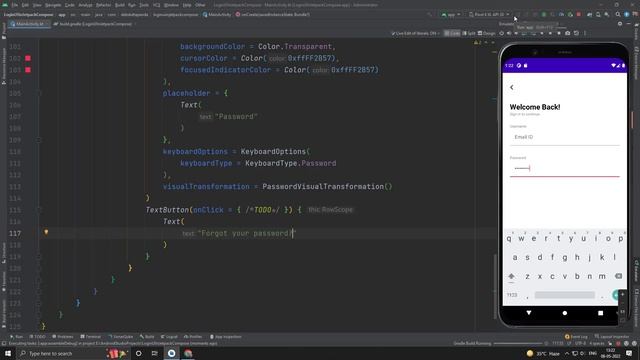Open the Logcat tool window
Screen dimensions: 640x360
coord(169,337)
